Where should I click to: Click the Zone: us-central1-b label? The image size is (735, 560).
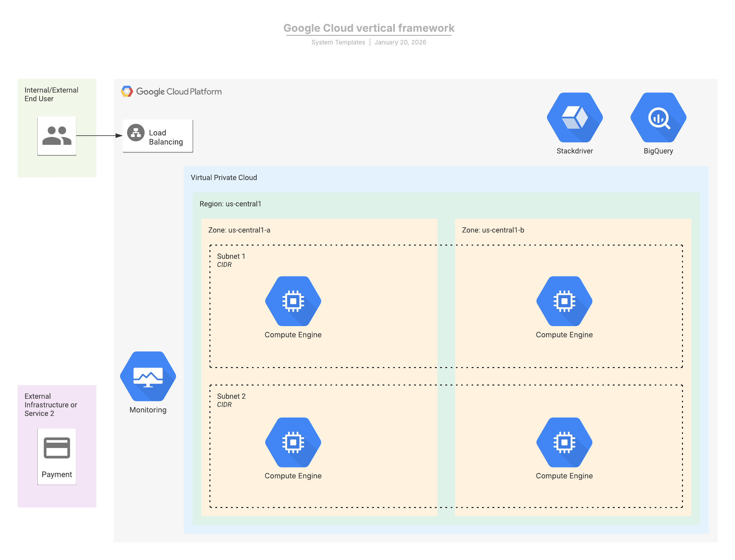pos(493,230)
